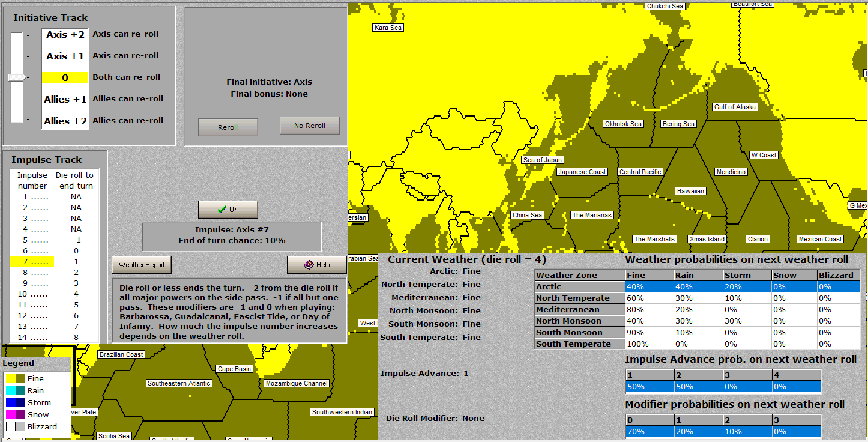Click The Marshalls label

click(654, 239)
